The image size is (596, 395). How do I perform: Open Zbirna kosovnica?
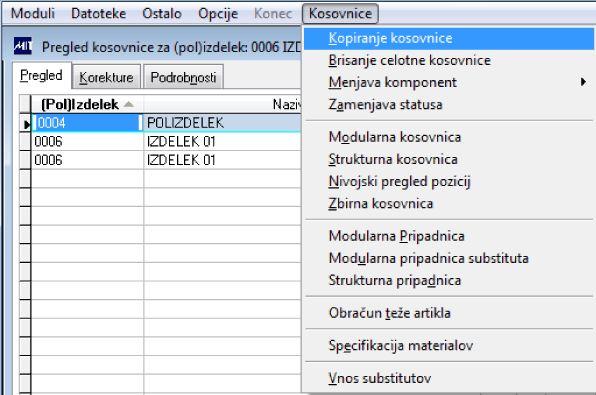(449, 203)
